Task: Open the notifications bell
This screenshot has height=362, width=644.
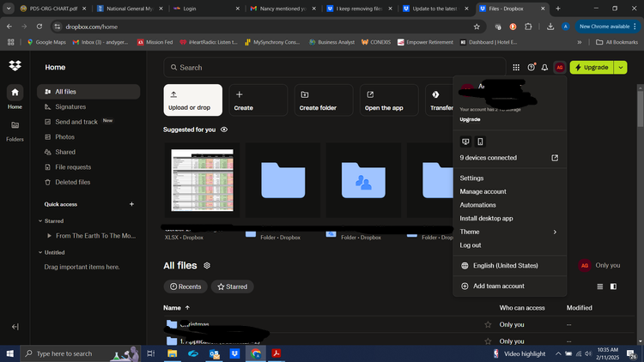Action: click(544, 67)
